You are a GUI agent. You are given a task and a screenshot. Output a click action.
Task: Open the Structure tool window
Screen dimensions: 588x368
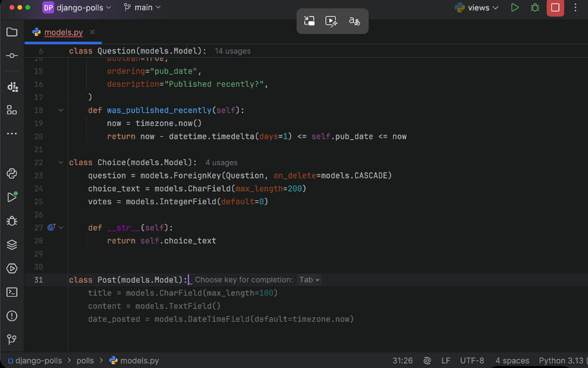(12, 110)
